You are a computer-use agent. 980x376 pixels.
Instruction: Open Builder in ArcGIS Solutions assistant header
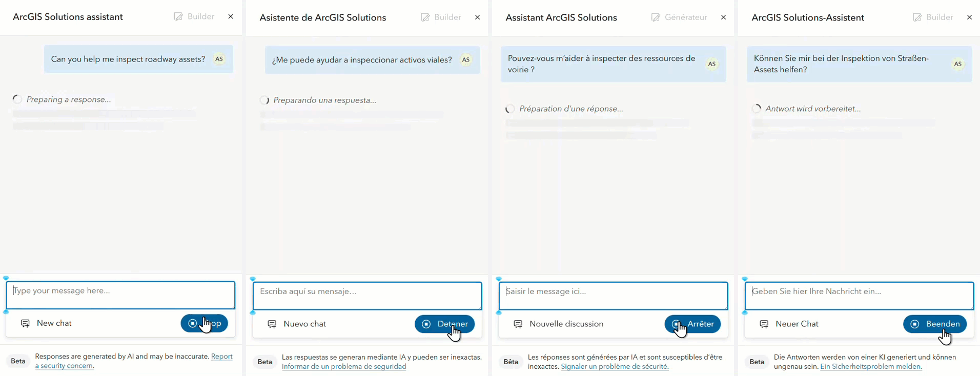coord(194,16)
